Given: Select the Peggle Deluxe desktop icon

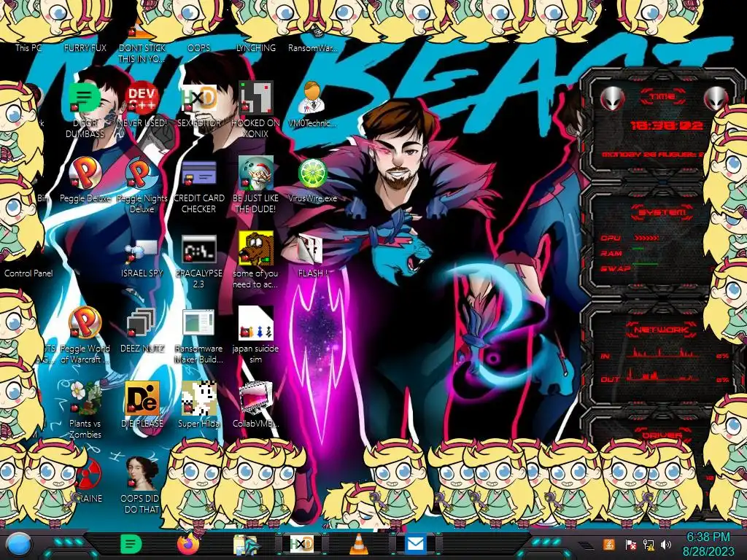Looking at the screenshot, I should 85,172.
